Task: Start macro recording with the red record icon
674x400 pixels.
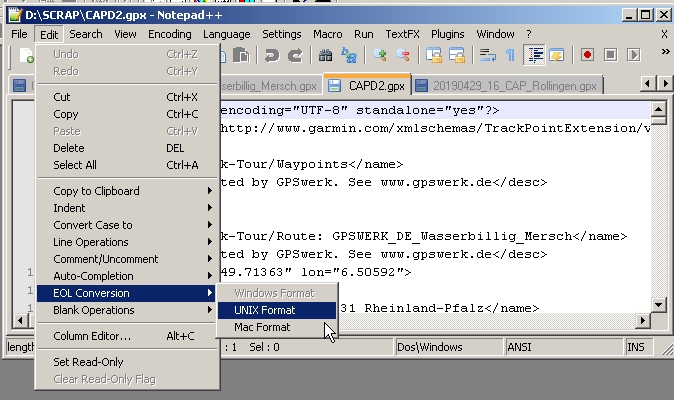Action: click(588, 56)
